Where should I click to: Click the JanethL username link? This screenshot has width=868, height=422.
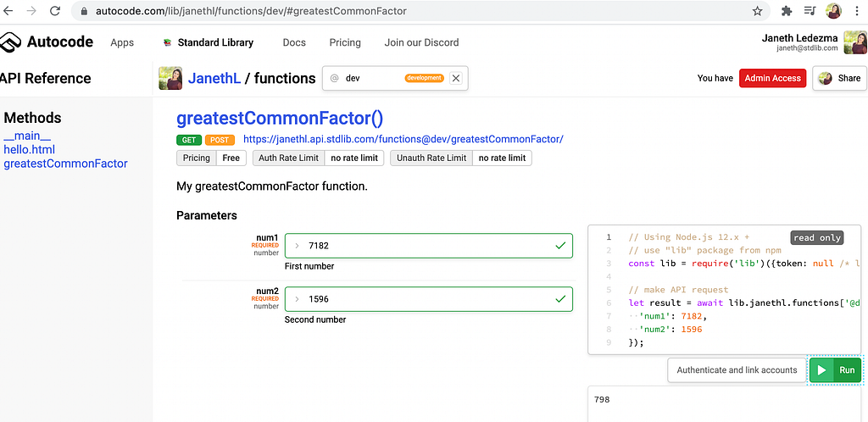[214, 78]
